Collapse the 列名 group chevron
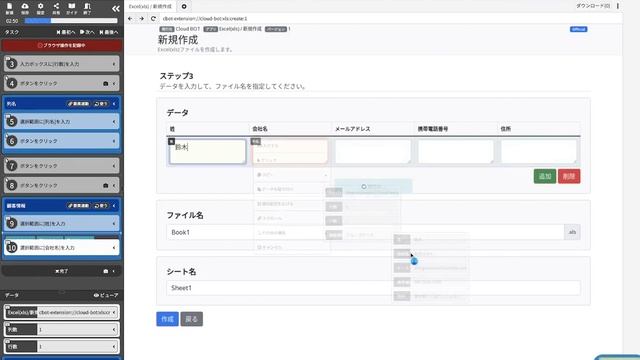The height and width of the screenshot is (360, 640). (114, 104)
